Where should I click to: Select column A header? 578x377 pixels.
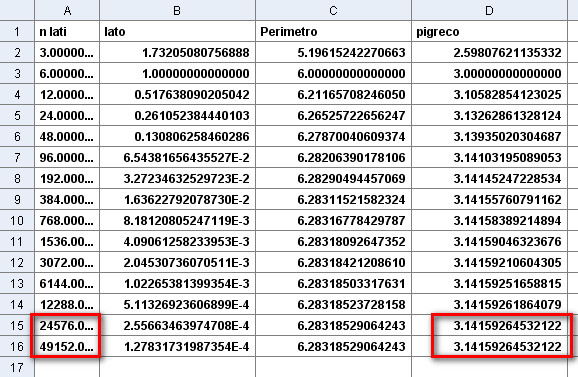pyautogui.click(x=67, y=10)
